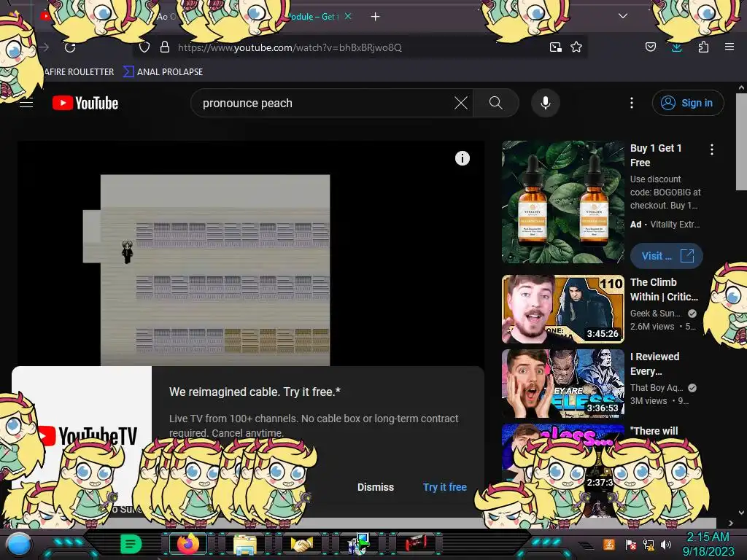Viewport: 747px width, 560px height.
Task: Reload the current page
Action: (x=70, y=47)
